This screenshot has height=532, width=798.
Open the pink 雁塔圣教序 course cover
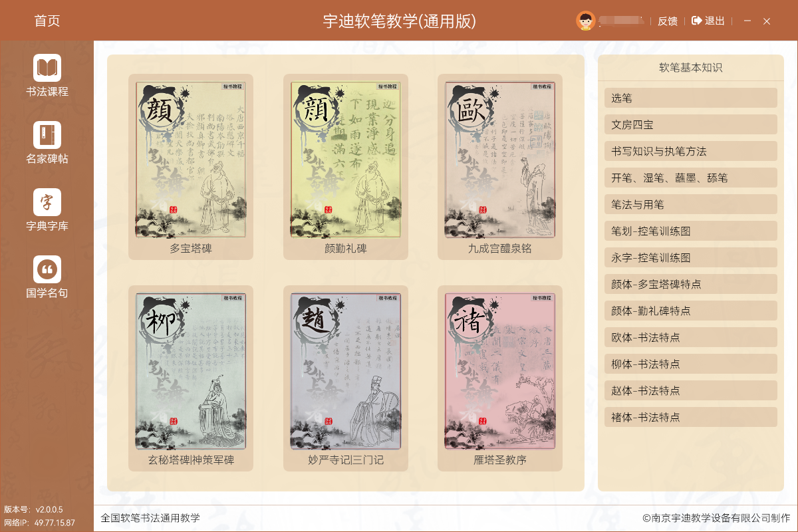click(x=499, y=372)
